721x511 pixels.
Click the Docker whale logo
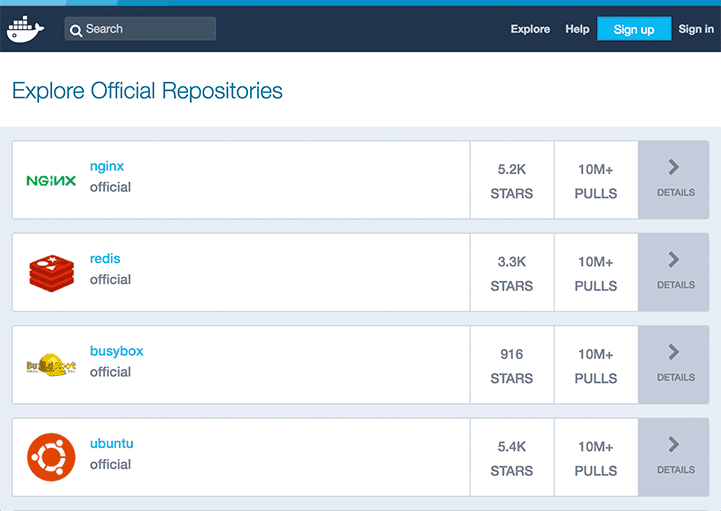click(x=25, y=29)
